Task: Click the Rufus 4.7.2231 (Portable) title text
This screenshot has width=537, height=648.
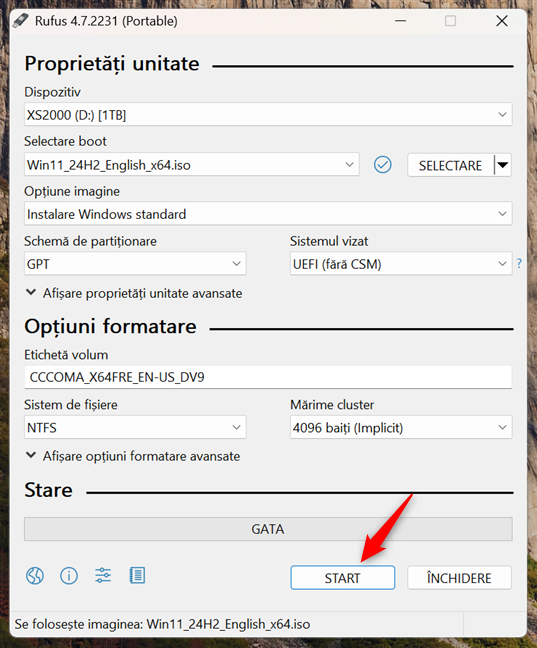Action: point(106,21)
